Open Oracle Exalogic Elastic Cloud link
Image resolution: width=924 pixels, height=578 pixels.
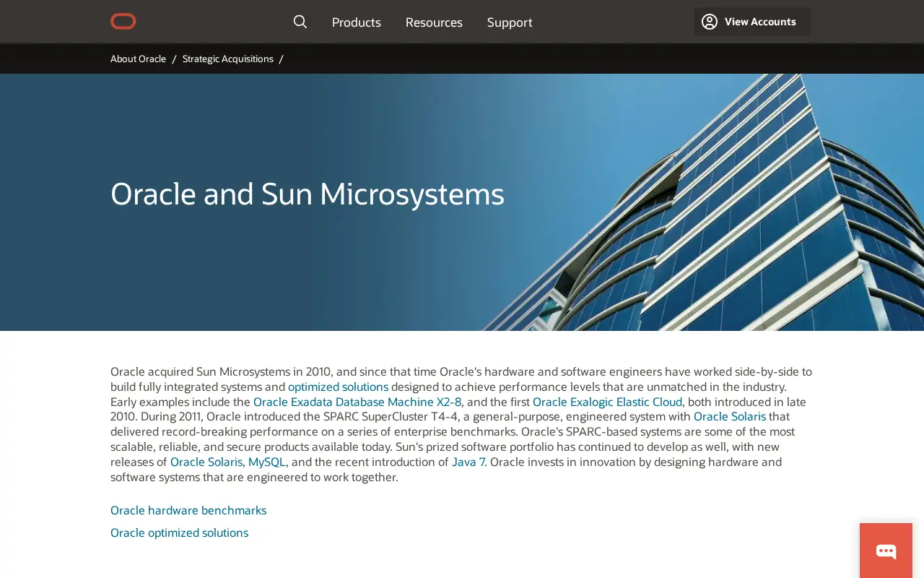point(607,402)
